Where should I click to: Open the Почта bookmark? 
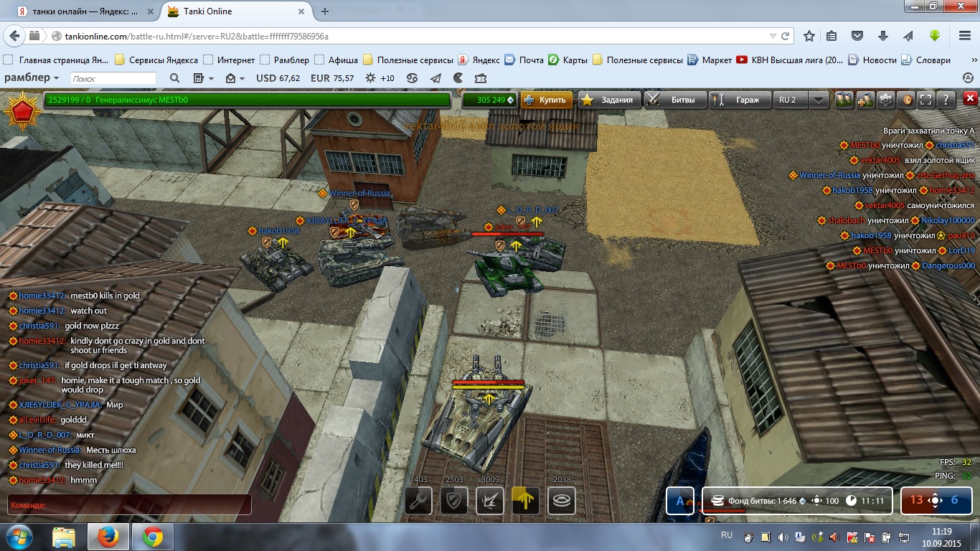click(x=524, y=60)
